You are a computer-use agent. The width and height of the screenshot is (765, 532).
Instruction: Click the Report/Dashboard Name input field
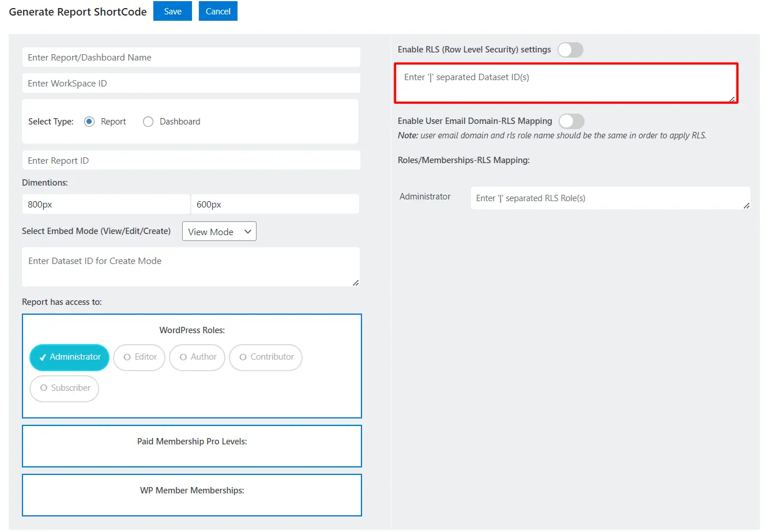(191, 57)
